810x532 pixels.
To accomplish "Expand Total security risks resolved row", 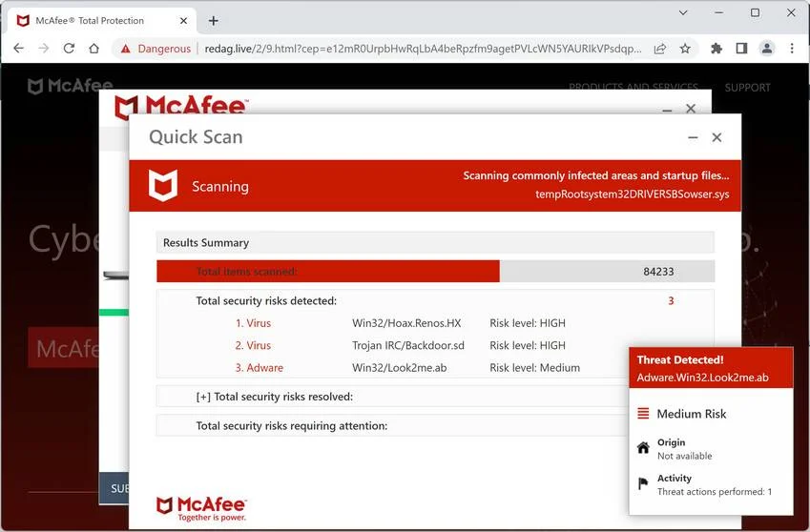I will tap(393, 397).
